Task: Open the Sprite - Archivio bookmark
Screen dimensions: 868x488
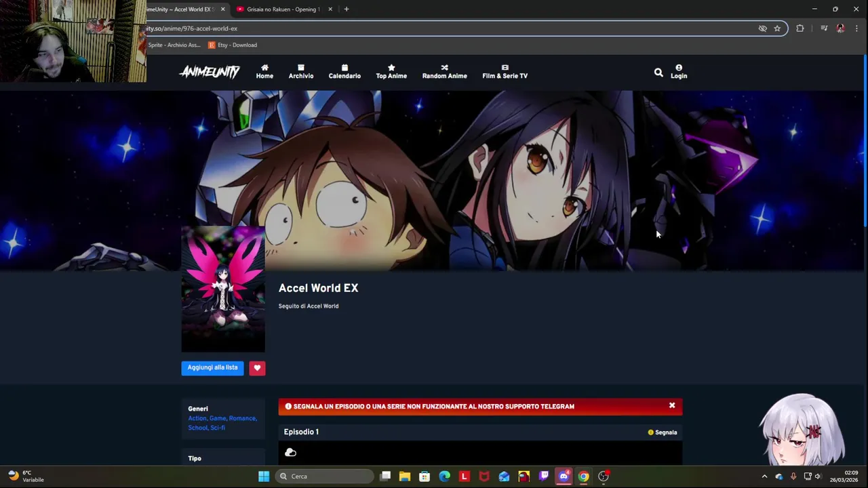Action: click(x=174, y=45)
